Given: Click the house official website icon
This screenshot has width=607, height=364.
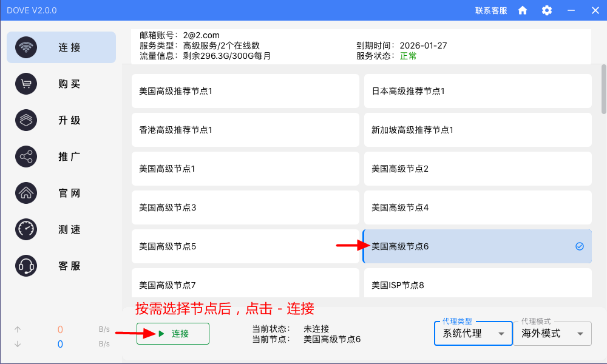Looking at the screenshot, I should tap(26, 193).
